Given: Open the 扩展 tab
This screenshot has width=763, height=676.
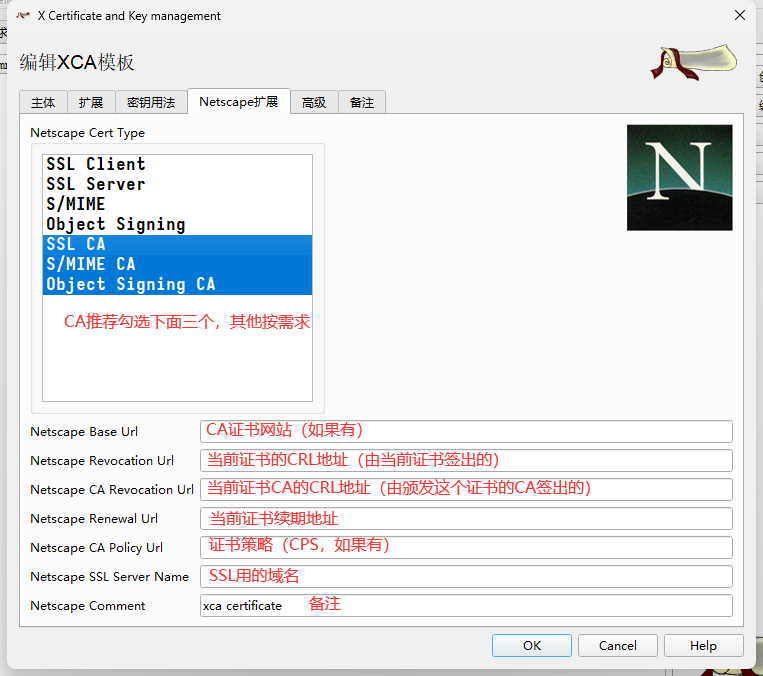Looking at the screenshot, I should point(91,102).
